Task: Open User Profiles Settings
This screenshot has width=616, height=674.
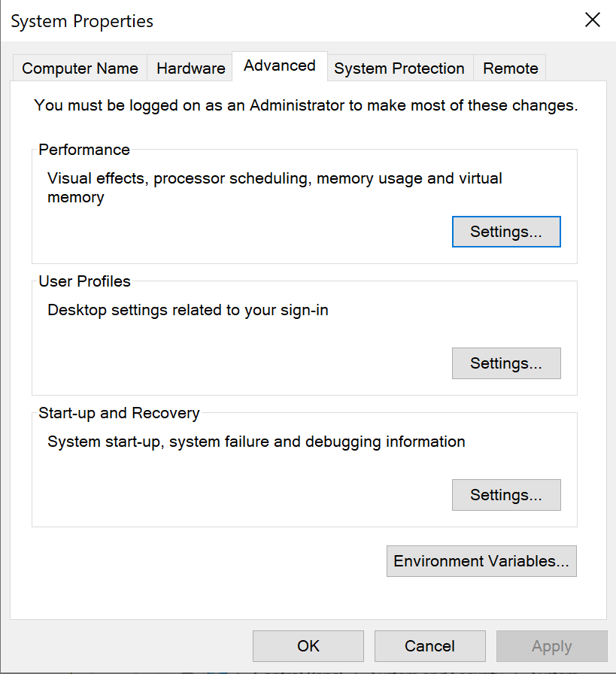Action: pyautogui.click(x=505, y=363)
